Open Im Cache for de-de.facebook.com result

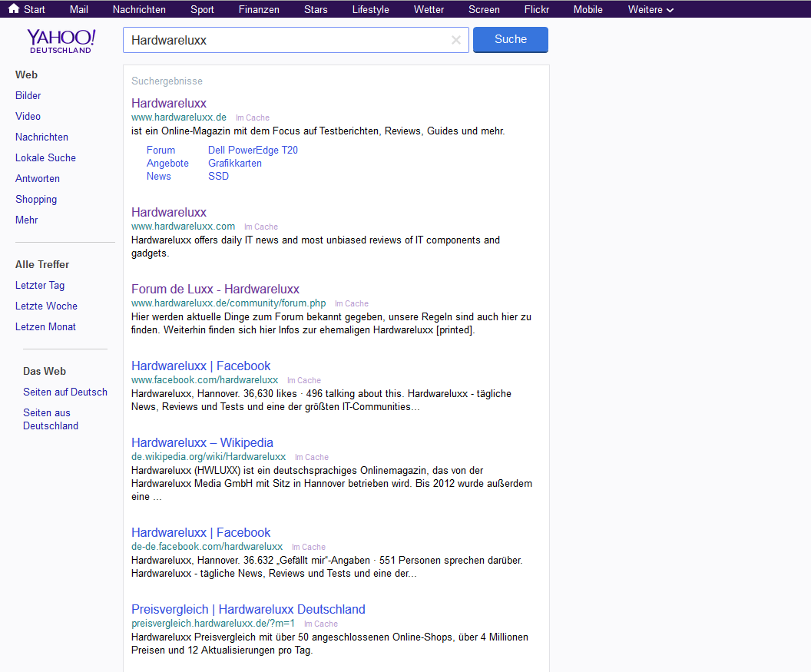point(308,547)
